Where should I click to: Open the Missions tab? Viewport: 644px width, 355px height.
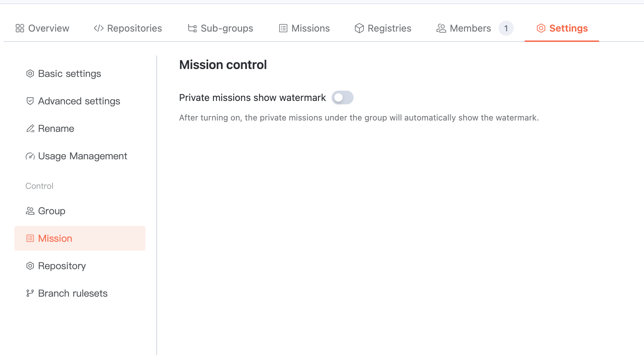pyautogui.click(x=305, y=28)
